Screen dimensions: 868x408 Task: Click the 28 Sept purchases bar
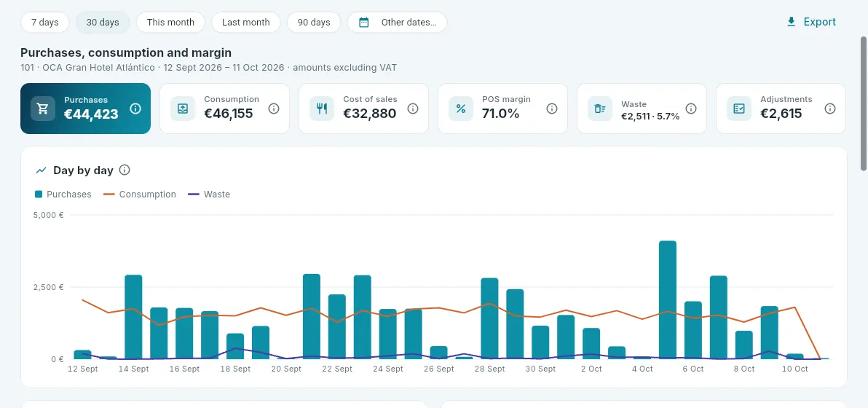click(489, 319)
